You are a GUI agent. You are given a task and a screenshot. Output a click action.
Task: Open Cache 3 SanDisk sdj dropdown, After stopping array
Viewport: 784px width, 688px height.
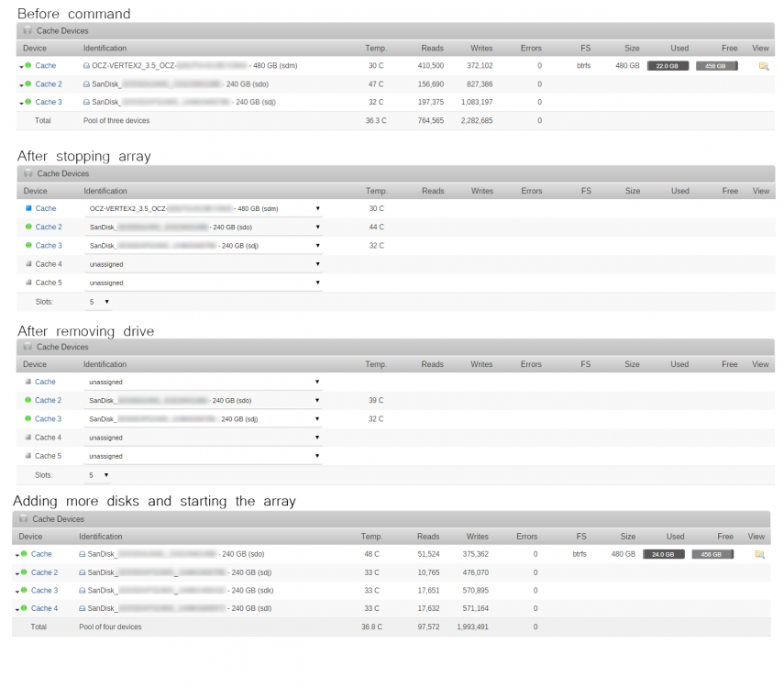(x=204, y=246)
